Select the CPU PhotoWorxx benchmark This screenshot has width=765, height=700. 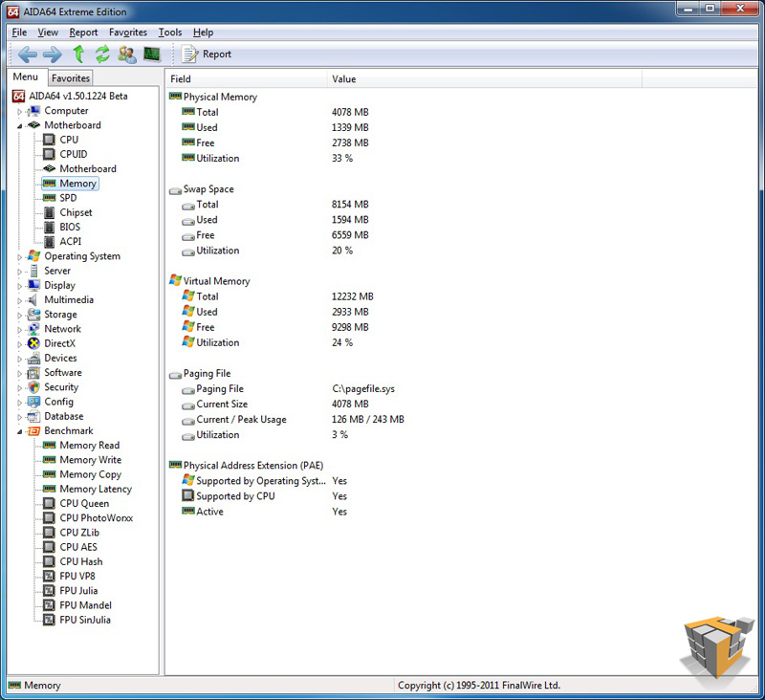click(88, 518)
